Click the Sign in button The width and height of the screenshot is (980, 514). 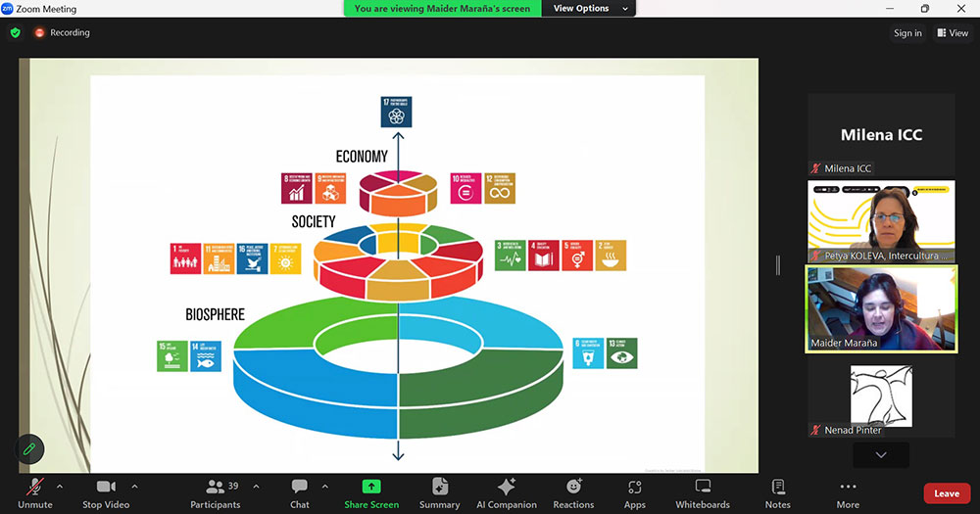(907, 33)
